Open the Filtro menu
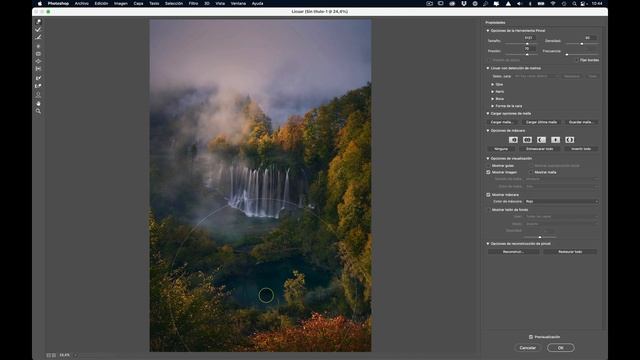This screenshot has width=640, height=360. [193, 3]
